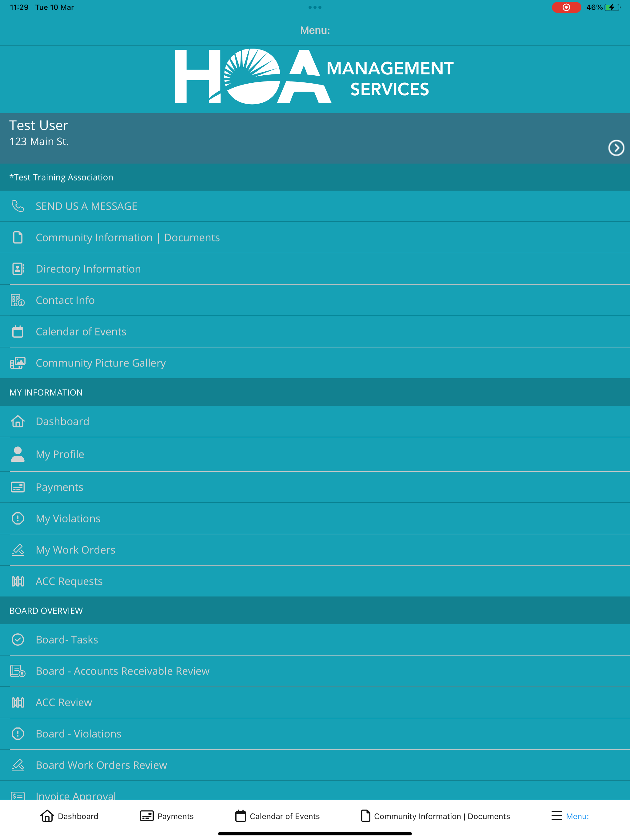
Task: Tap the house icon in the bottom tab bar
Action: [47, 816]
